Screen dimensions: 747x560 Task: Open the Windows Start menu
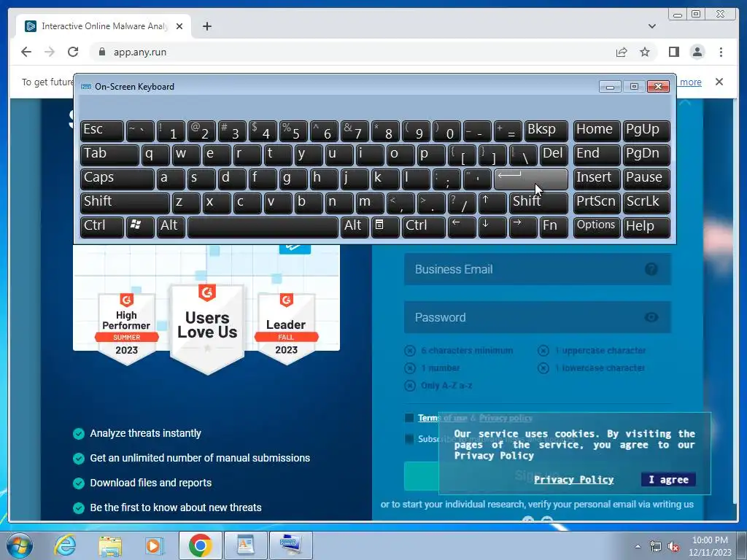coord(19,545)
